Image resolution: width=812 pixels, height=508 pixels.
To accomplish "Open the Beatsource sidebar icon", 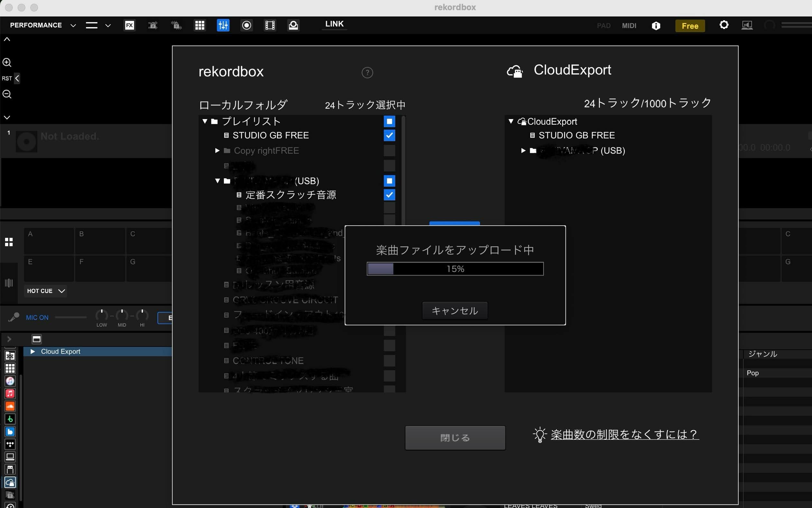I will pos(10,432).
